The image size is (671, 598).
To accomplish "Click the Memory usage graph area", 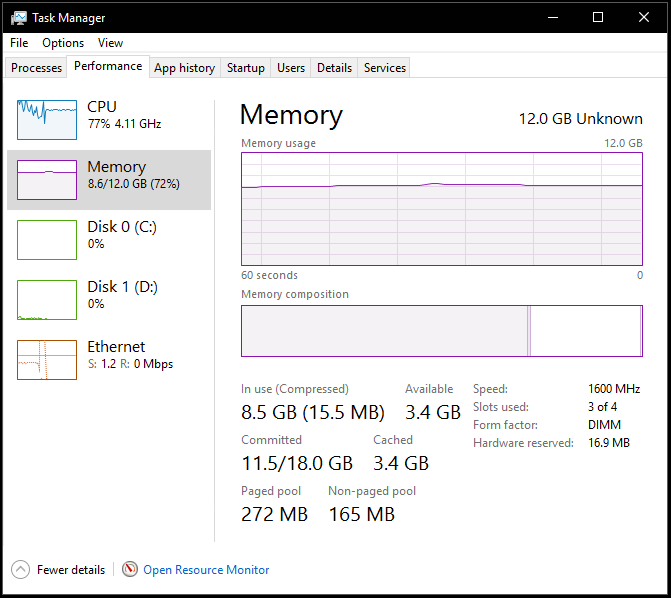I will coord(441,208).
